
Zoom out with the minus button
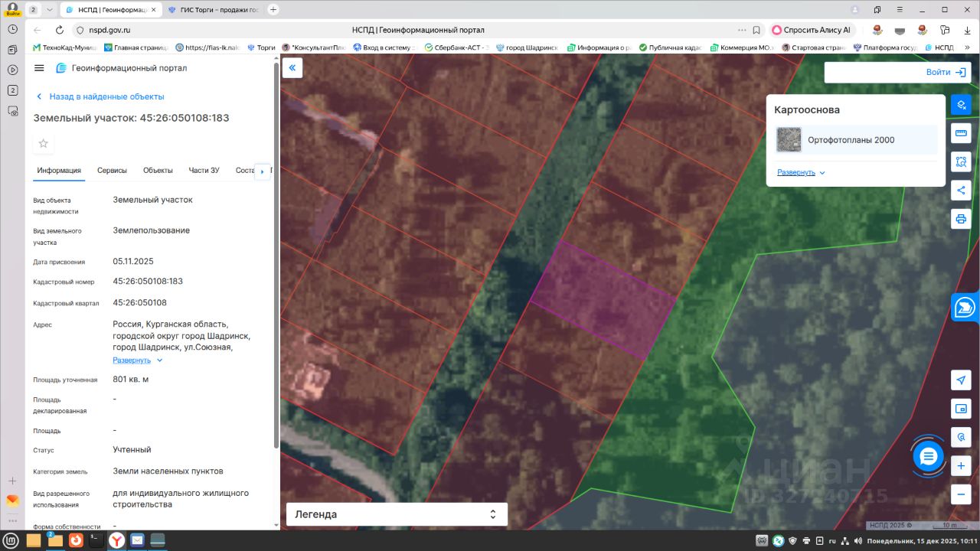pyautogui.click(x=961, y=494)
